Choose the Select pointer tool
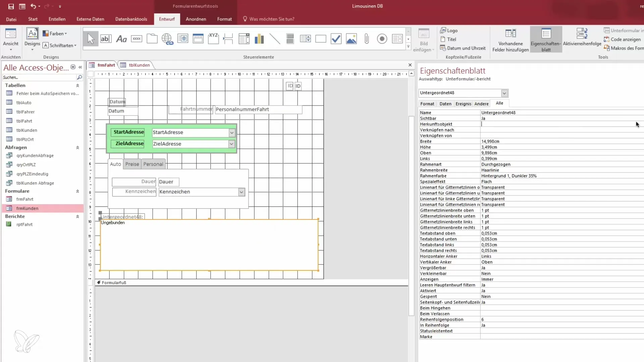 pos(91,39)
